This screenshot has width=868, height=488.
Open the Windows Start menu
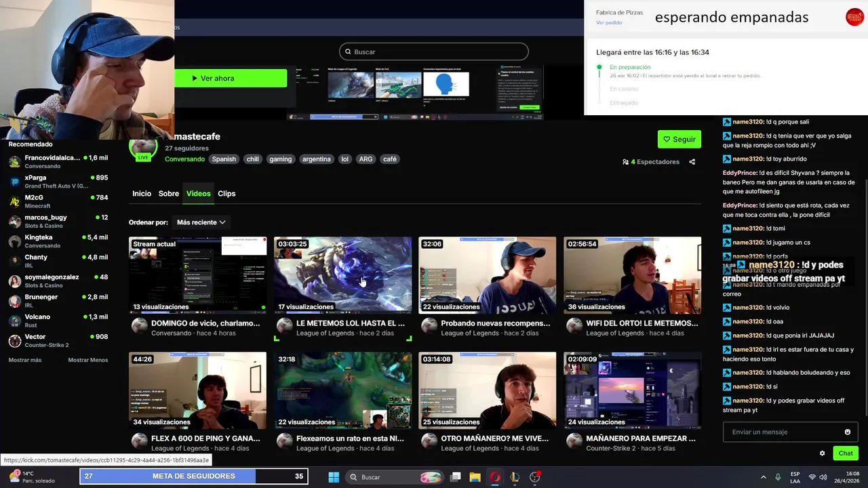click(334, 477)
